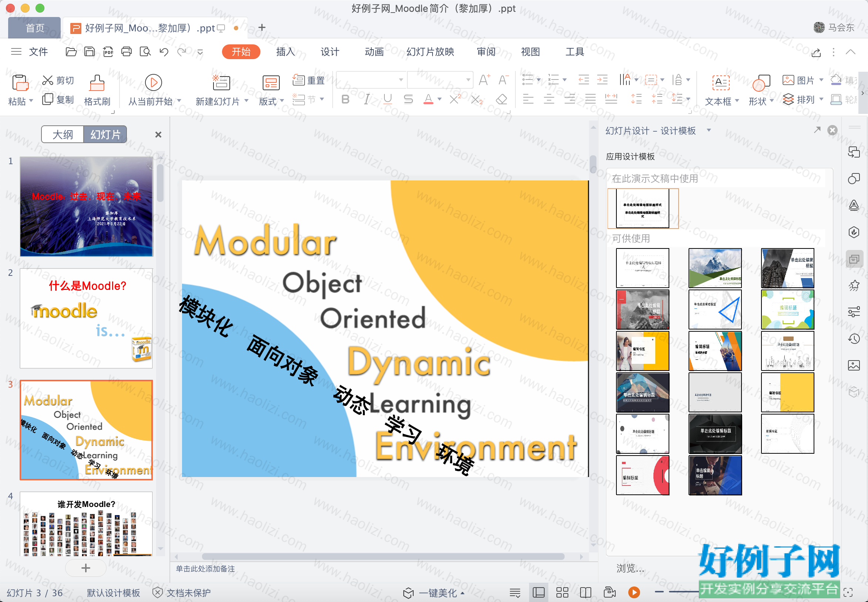
Task: Add a new slide with plus button
Action: pyautogui.click(x=86, y=568)
